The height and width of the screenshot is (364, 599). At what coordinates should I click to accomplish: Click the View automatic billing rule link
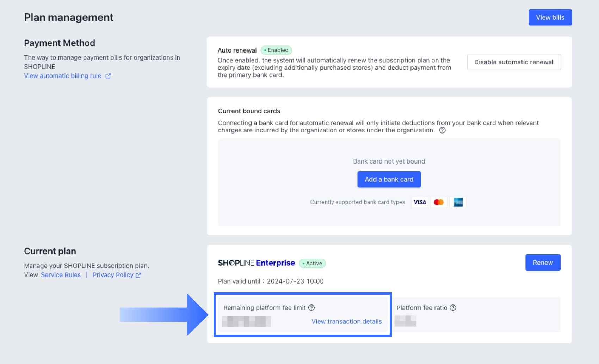tap(62, 76)
